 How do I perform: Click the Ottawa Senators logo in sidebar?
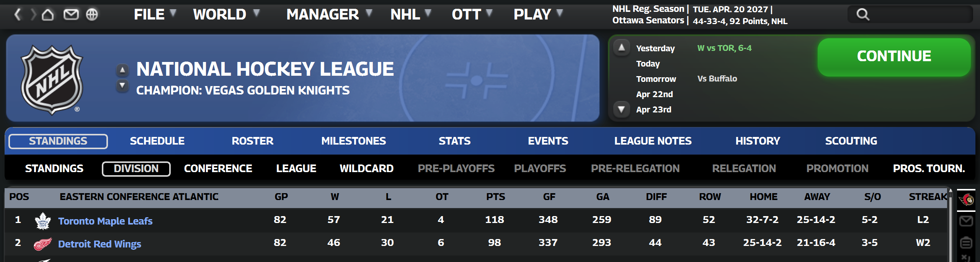click(966, 199)
